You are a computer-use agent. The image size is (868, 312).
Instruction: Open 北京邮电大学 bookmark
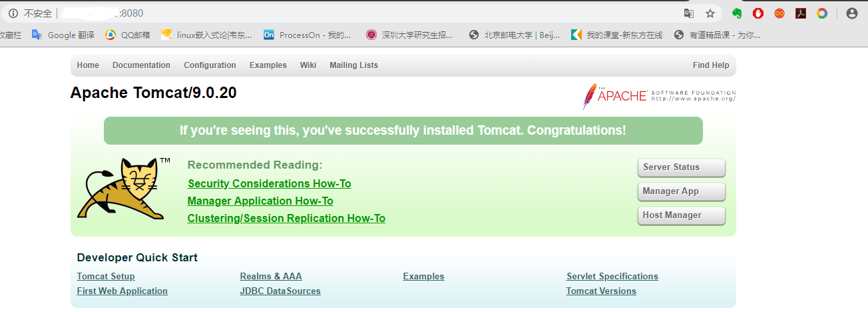click(x=515, y=35)
